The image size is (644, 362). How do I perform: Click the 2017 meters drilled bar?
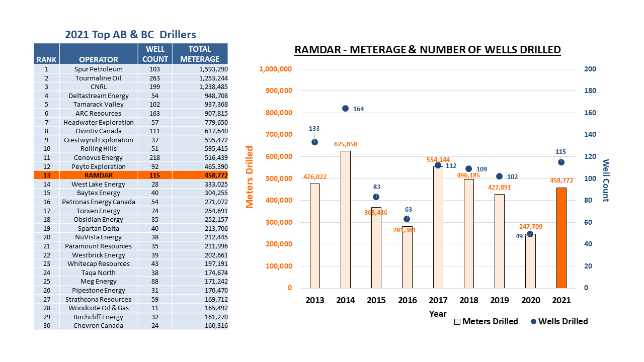click(x=438, y=227)
